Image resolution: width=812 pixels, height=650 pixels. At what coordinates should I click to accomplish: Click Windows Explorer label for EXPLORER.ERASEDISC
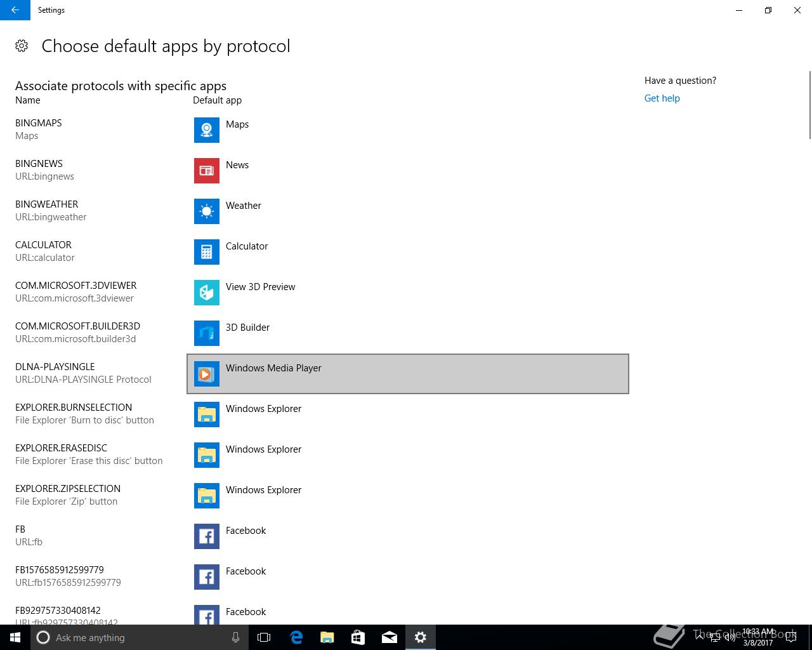click(263, 449)
